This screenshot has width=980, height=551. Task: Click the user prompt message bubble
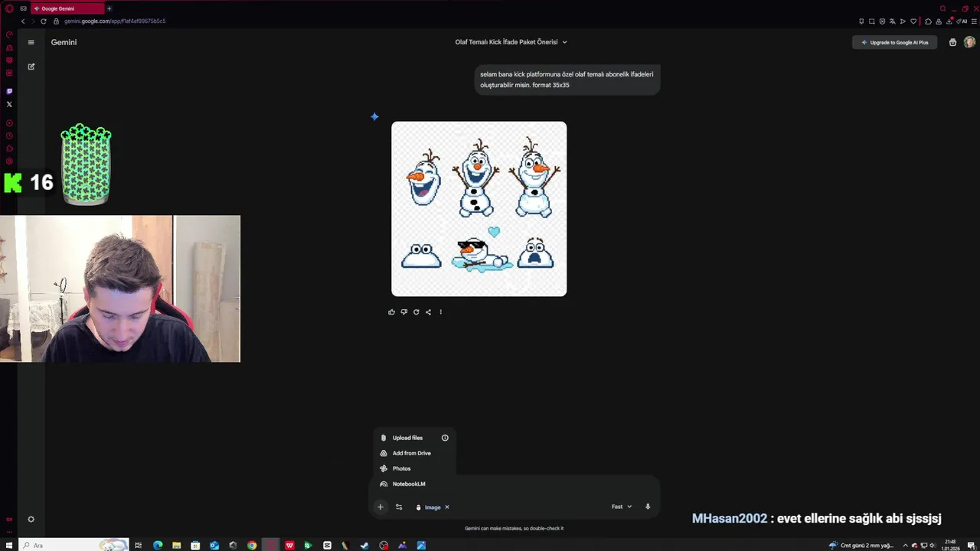tap(567, 80)
